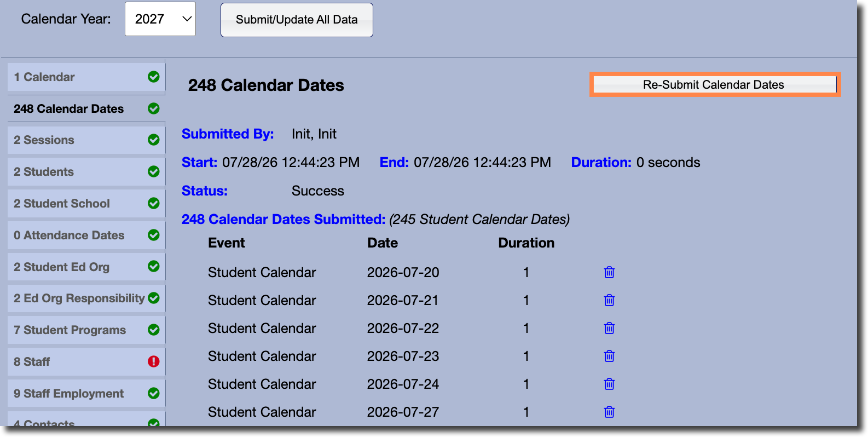Delete the 2026-07-20 Student Calendar entry
868x437 pixels.
coord(609,272)
